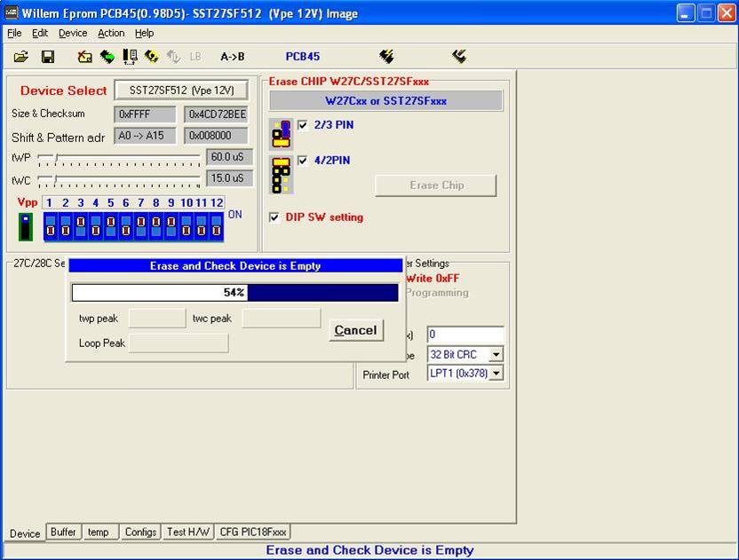Image resolution: width=739 pixels, height=560 pixels.
Task: Open the File menu
Action: pos(14,33)
